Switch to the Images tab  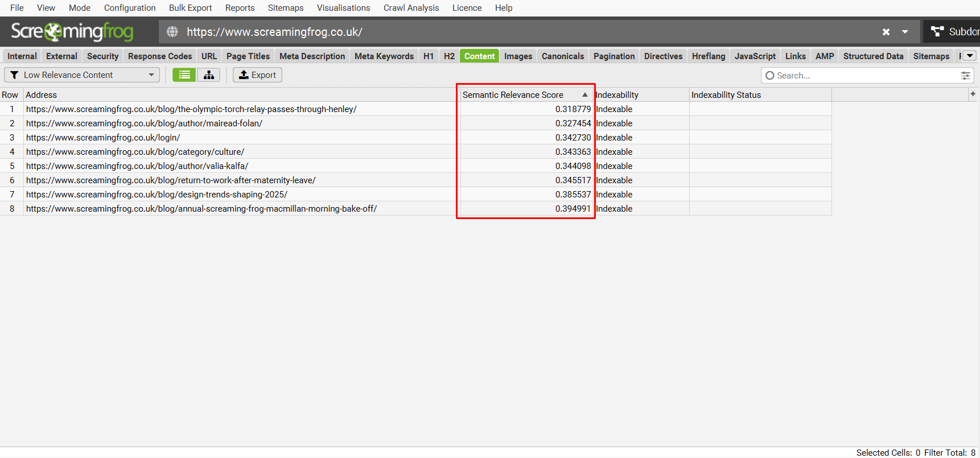518,56
